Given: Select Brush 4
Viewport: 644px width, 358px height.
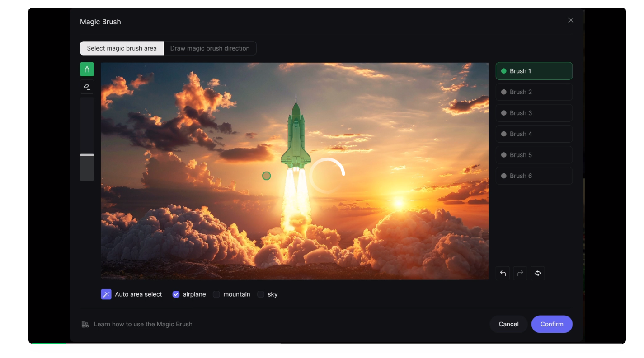Looking at the screenshot, I should point(534,134).
